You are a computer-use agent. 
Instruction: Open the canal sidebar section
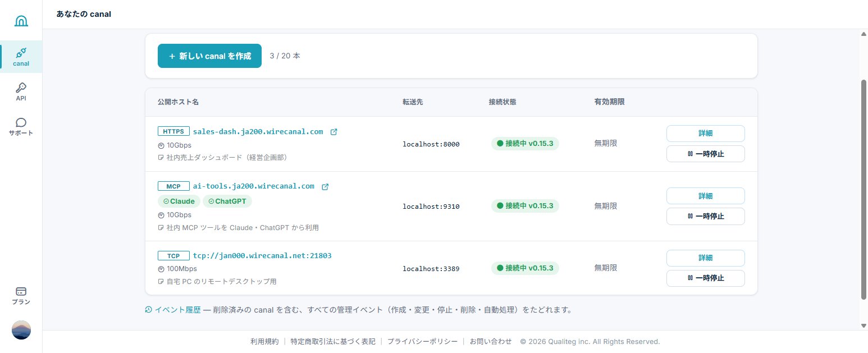pyautogui.click(x=21, y=57)
